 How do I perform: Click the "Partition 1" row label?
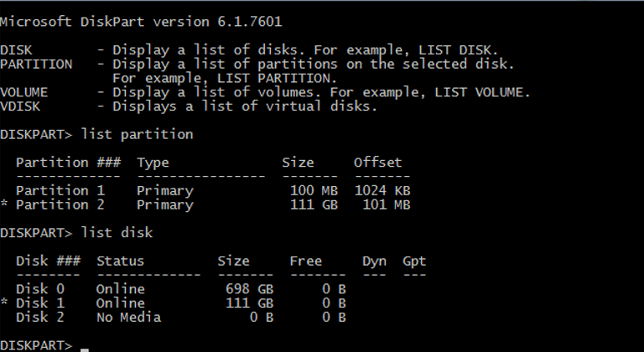(60, 190)
